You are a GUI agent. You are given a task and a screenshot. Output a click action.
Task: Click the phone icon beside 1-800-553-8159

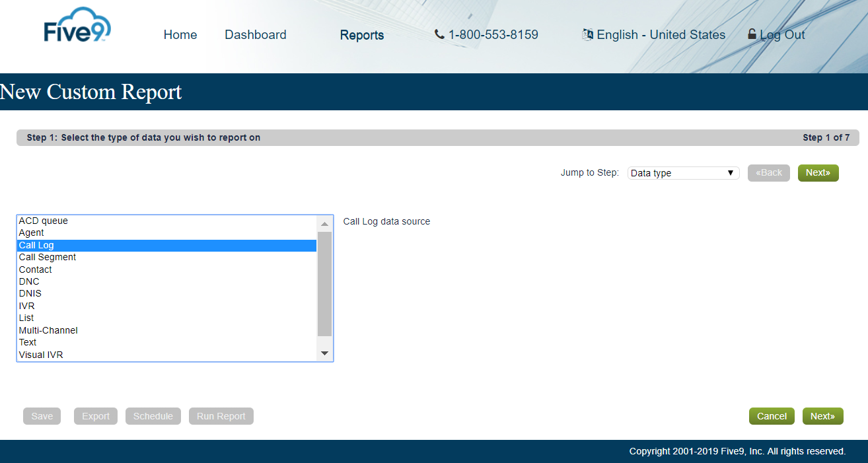[439, 34]
